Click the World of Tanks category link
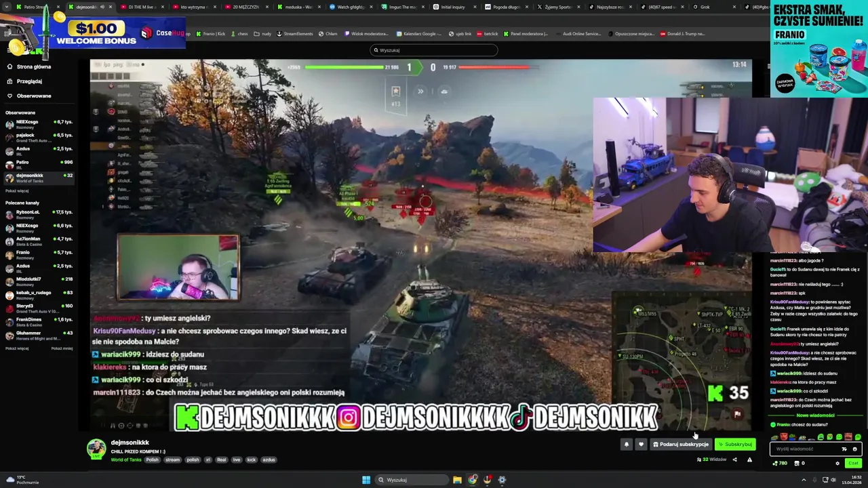Screen dimensions: 868x488 [126, 460]
